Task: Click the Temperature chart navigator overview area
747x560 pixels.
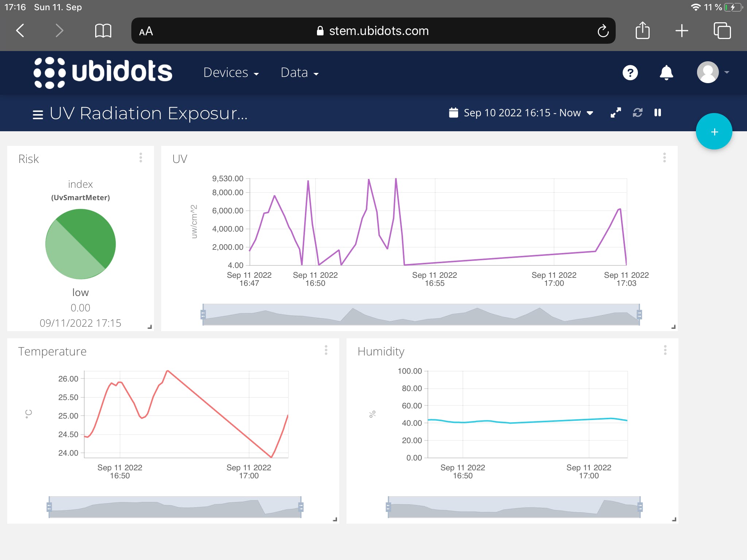Action: click(x=175, y=507)
